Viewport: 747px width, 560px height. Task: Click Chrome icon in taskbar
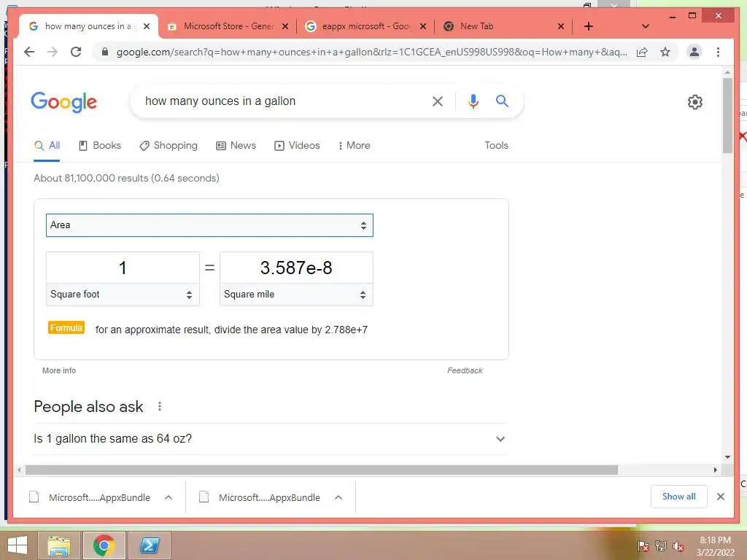click(x=104, y=545)
